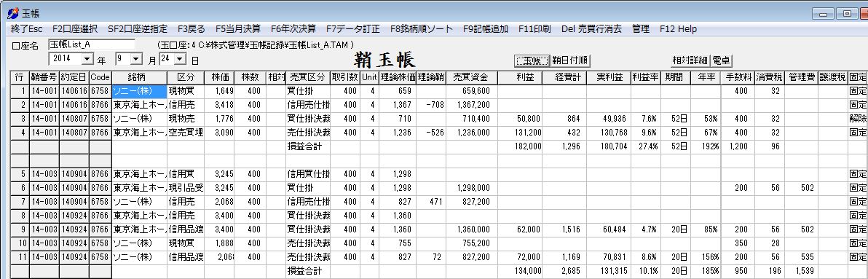Image resolution: width=868 pixels, height=279 pixels.
Task: Open F6年次決算 annual settlement menu
Action: pyautogui.click(x=293, y=29)
